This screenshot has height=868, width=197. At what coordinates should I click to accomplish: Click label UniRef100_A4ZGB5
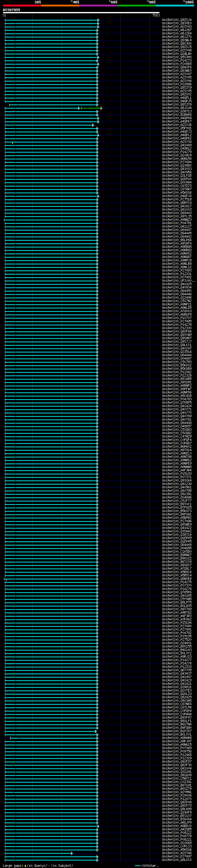tap(176, 830)
